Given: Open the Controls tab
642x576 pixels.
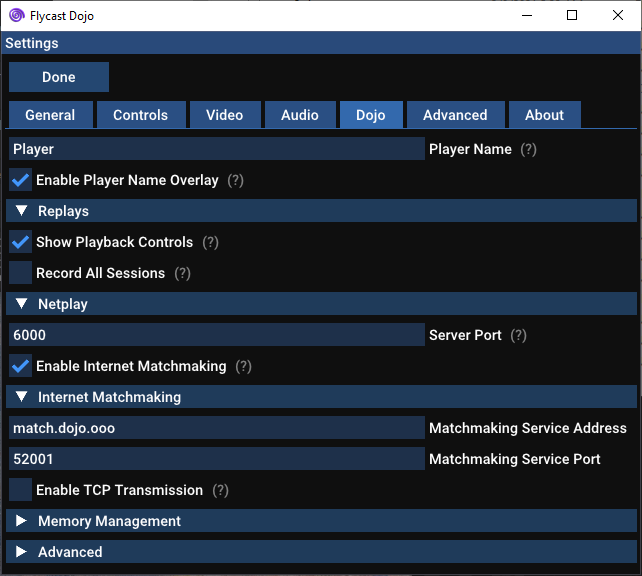Looking at the screenshot, I should [141, 115].
